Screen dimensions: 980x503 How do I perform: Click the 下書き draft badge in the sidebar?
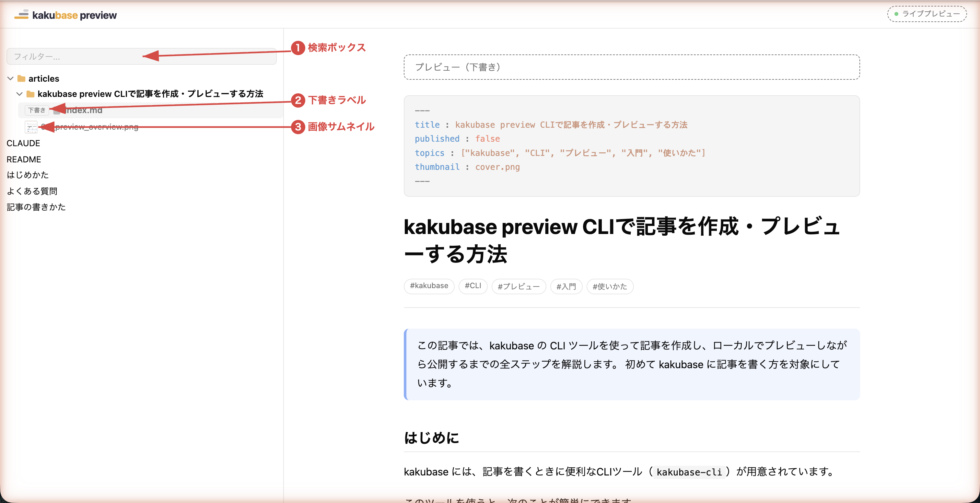point(37,110)
